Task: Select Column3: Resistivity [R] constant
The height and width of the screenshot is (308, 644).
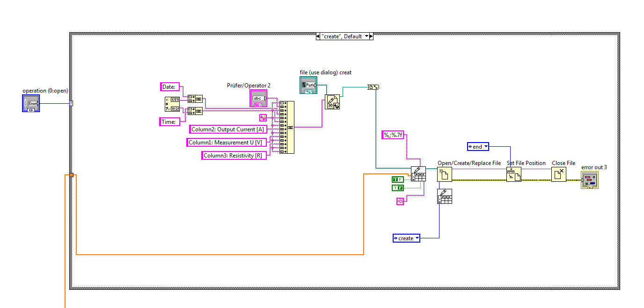Action: pyautogui.click(x=234, y=155)
